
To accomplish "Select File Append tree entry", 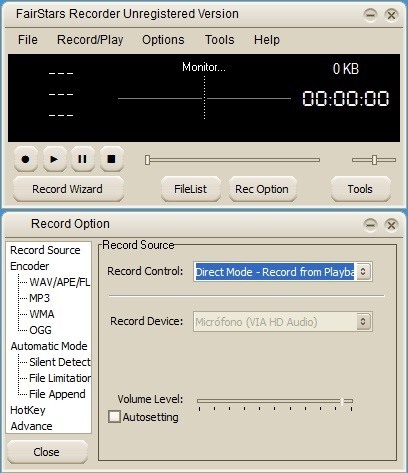I will 57,394.
